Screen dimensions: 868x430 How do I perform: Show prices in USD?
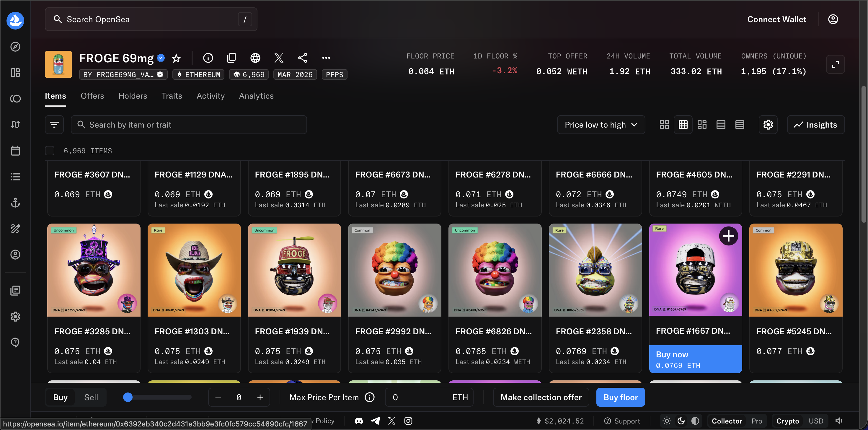click(x=816, y=421)
